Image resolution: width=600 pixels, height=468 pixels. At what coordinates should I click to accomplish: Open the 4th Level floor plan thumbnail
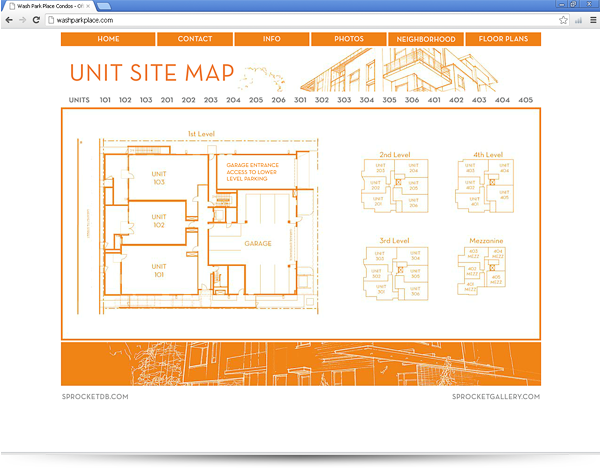click(485, 186)
